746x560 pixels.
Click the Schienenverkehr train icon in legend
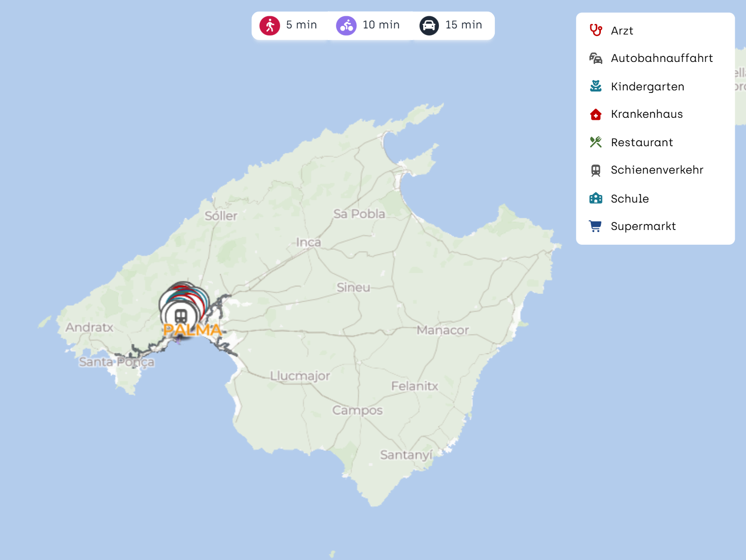[596, 170]
